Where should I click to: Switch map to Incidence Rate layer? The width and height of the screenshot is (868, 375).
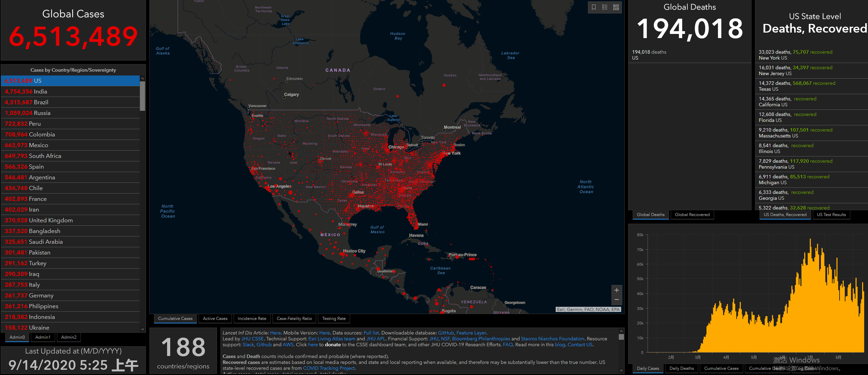click(x=252, y=319)
